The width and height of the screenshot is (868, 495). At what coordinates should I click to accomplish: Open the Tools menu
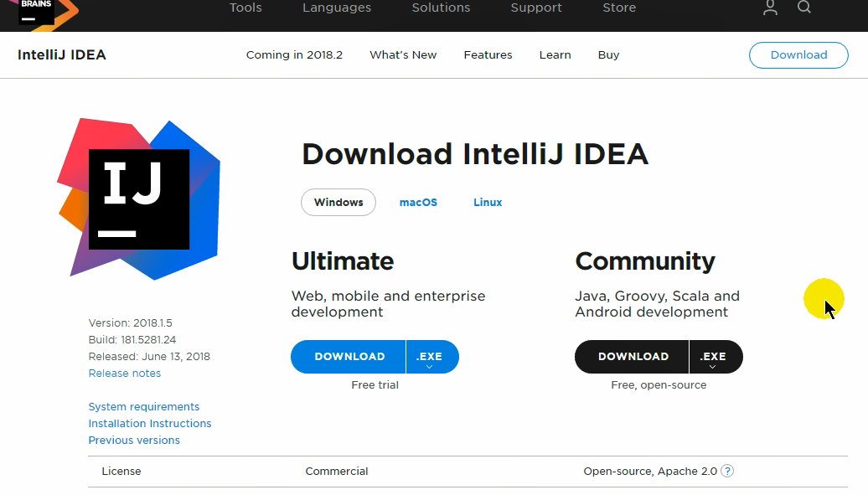pos(245,8)
